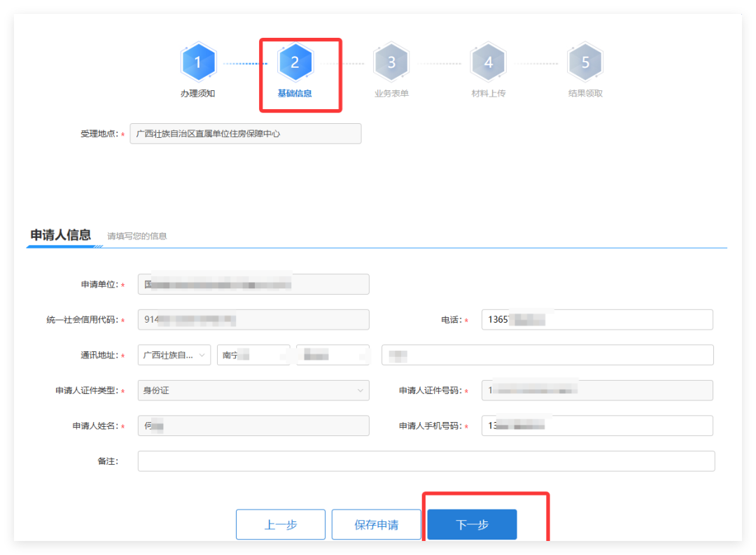Screen dimensions: 756x555
Task: Jump to step 4 材料上传 hexagon
Action: point(488,63)
